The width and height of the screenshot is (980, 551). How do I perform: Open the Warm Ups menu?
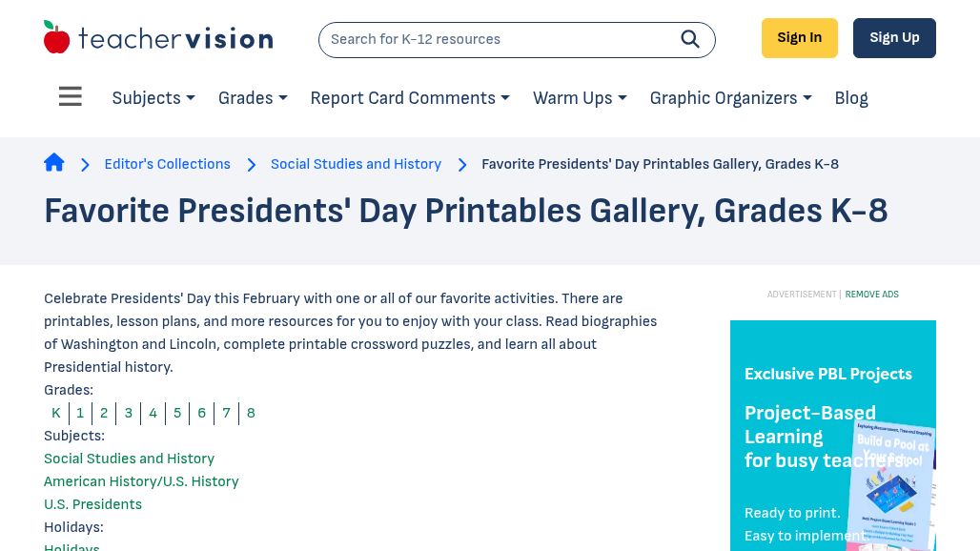580,98
